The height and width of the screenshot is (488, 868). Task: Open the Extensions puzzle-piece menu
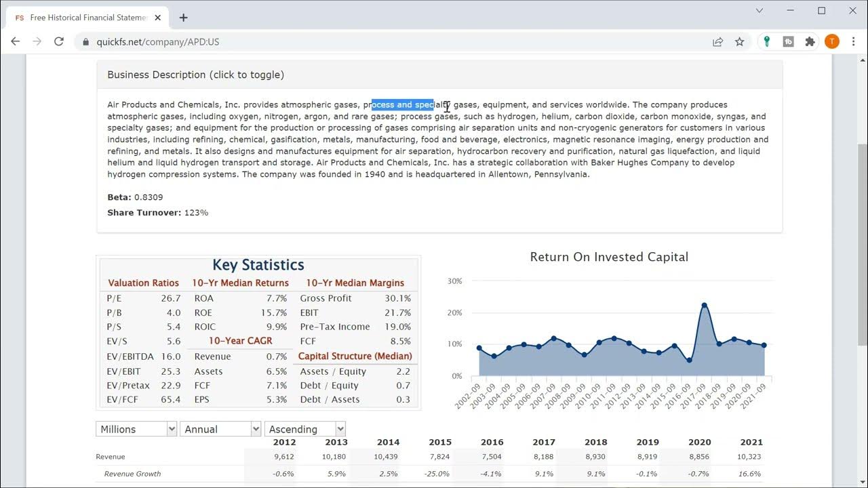click(810, 41)
